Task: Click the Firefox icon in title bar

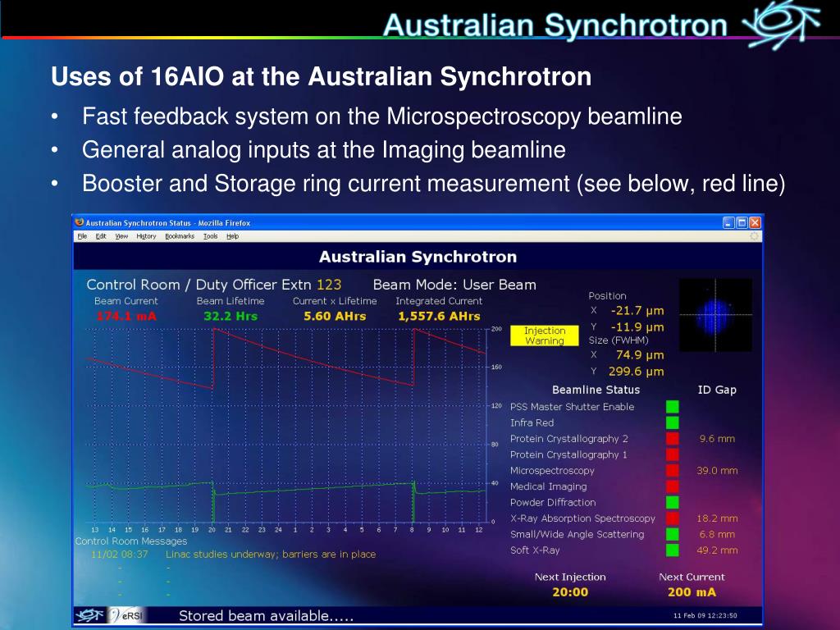Action: click(x=80, y=222)
